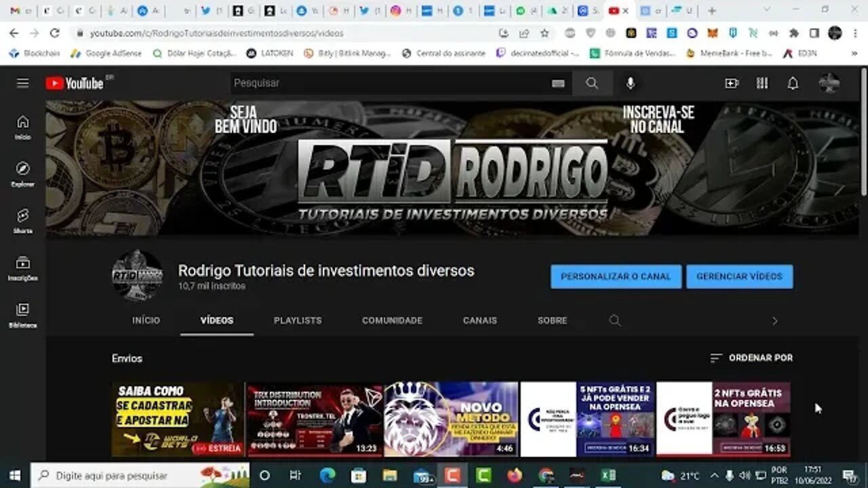The image size is (868, 488).
Task: Toggle the Chrome side panel icon
Action: pyautogui.click(x=814, y=33)
